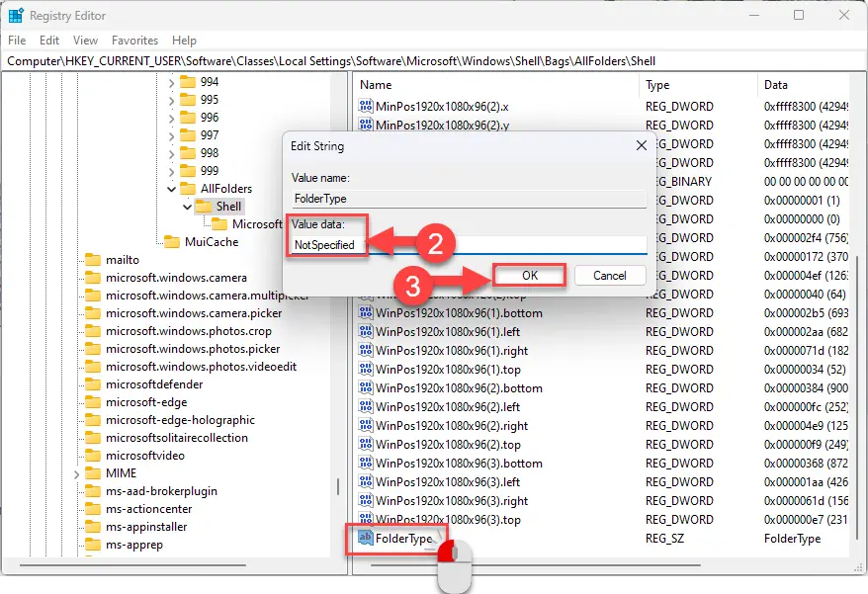This screenshot has width=868, height=594.
Task: Click DWORD icon of MinPos1920x1080x96(2).y
Action: point(366,125)
